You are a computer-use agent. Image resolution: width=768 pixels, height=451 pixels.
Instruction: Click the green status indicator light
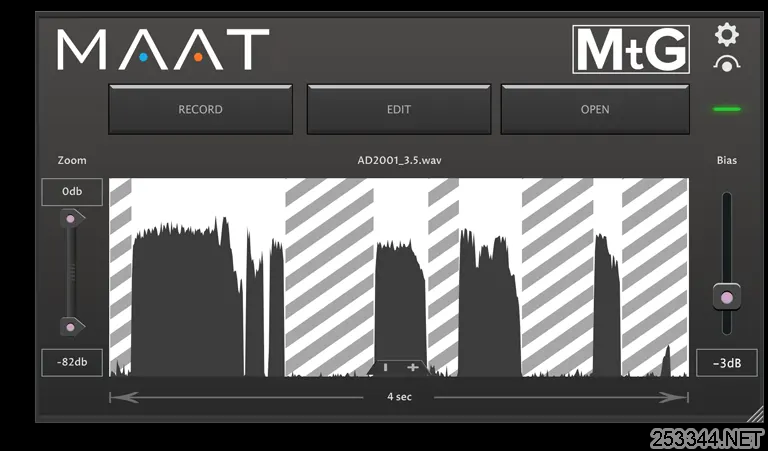click(727, 109)
